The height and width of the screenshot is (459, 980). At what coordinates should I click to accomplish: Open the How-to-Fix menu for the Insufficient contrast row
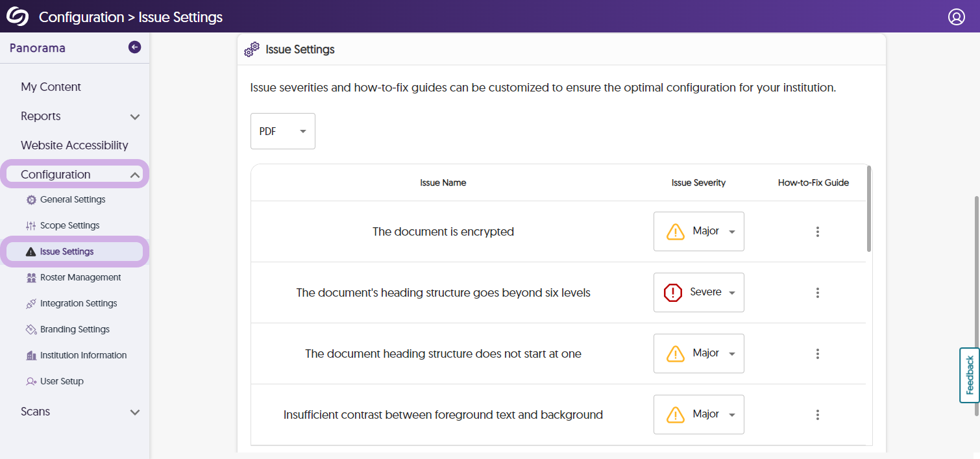click(x=818, y=415)
